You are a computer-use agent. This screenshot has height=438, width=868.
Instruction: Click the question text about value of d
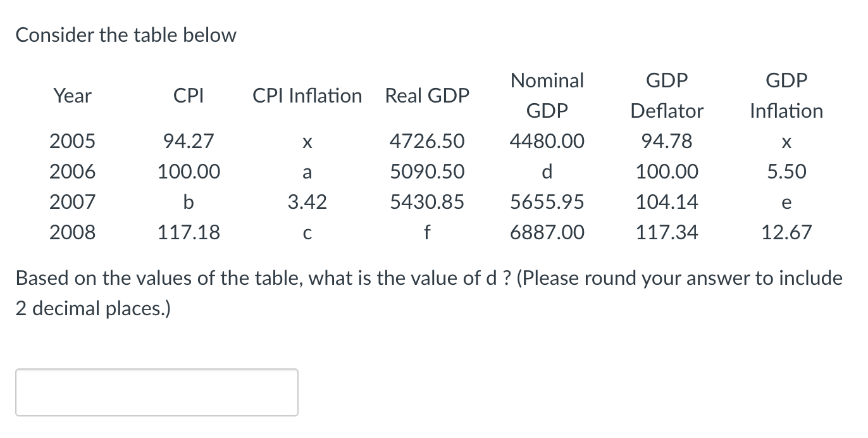coord(429,292)
